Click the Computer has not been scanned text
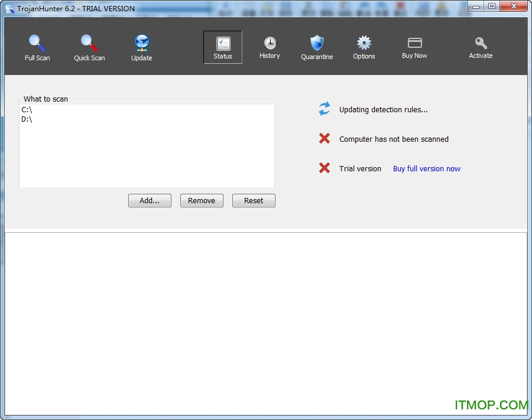 (394, 139)
